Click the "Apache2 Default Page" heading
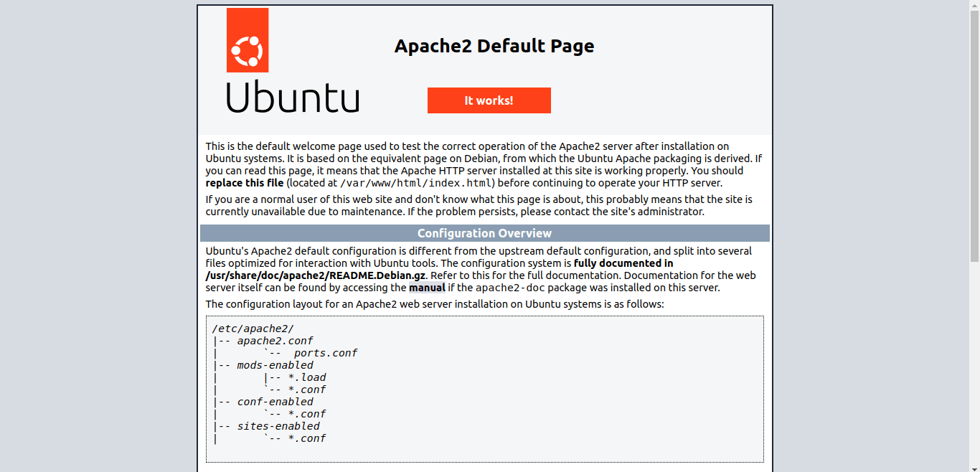This screenshot has height=472, width=980. pyautogui.click(x=494, y=46)
